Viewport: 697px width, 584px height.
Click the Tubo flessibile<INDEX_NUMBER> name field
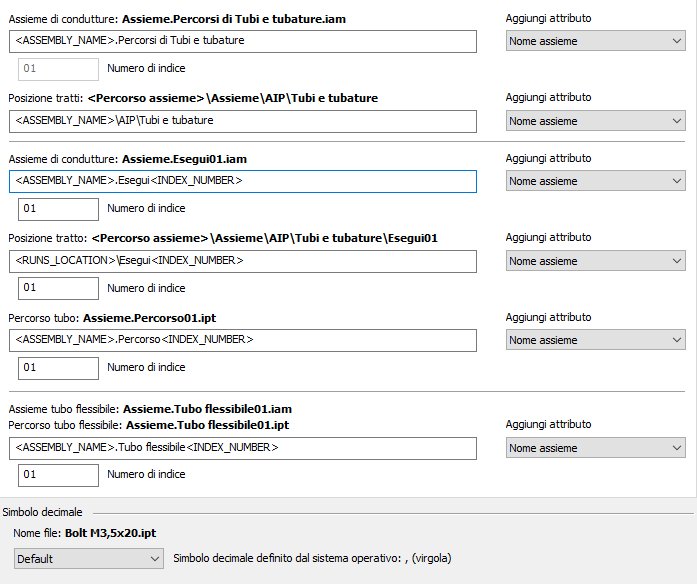242,448
